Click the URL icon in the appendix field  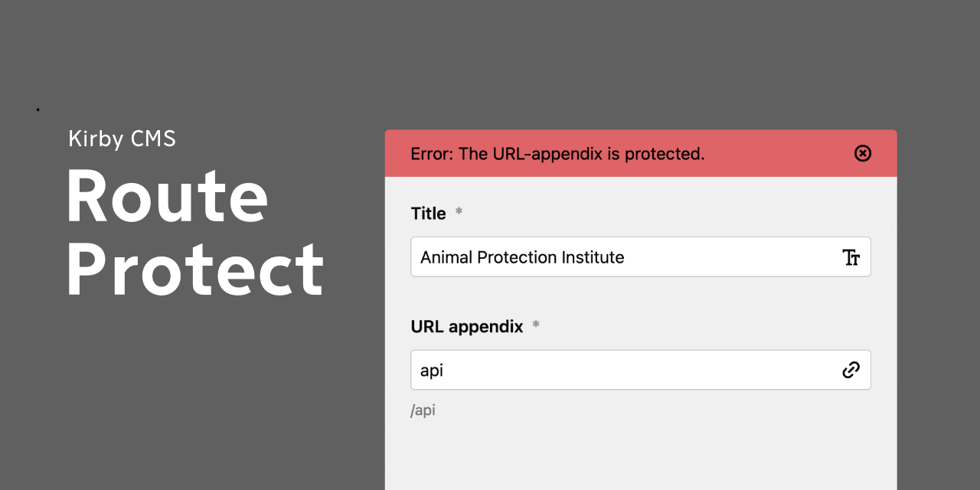pos(851,370)
